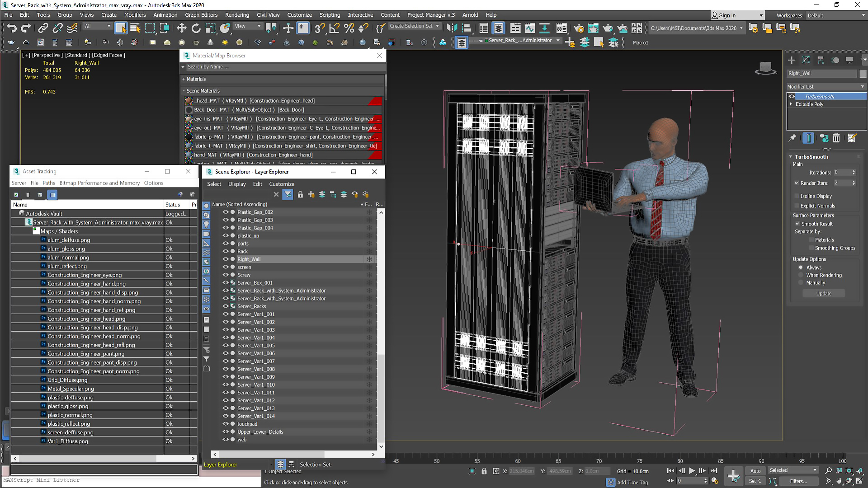This screenshot has height=488, width=868.
Task: Activate the Select and Move tool
Action: 181,28
